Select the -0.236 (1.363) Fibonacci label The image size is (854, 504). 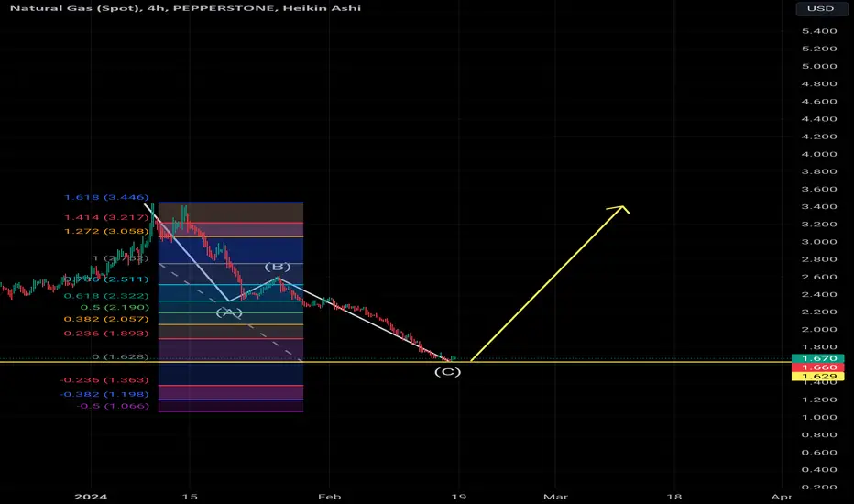[104, 379]
